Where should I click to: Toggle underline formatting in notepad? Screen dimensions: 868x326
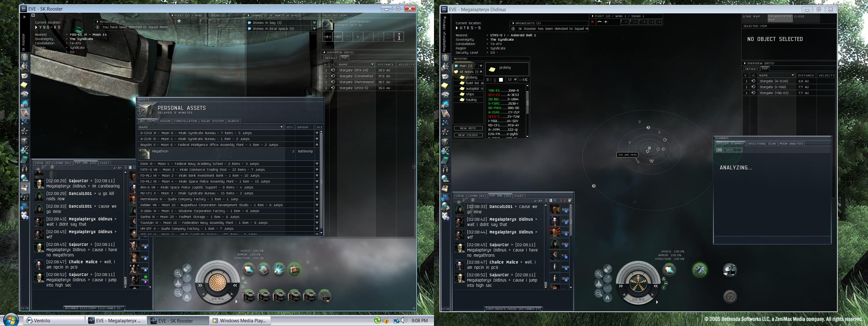click(495, 80)
